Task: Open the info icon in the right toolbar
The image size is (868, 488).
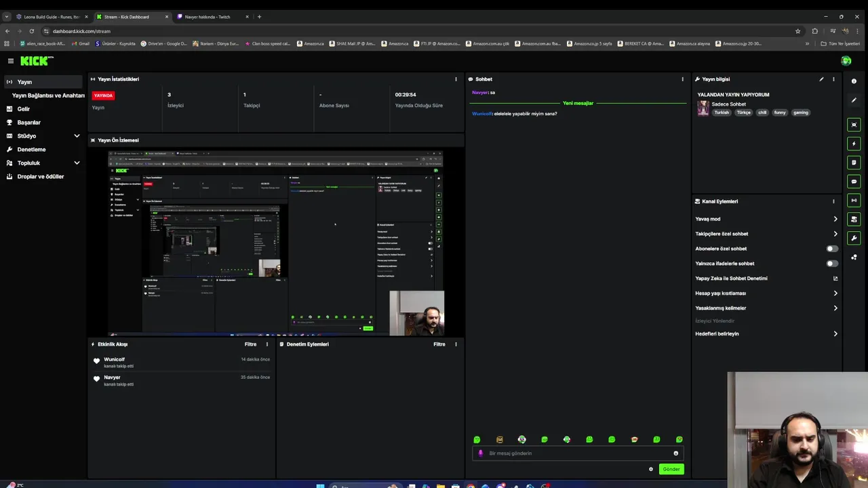Action: pos(854,81)
